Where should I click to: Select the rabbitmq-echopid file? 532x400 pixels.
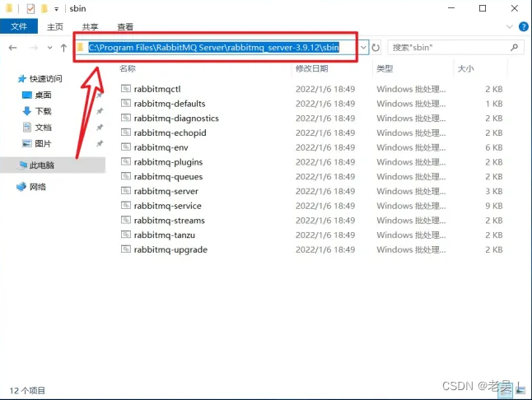[x=170, y=133]
